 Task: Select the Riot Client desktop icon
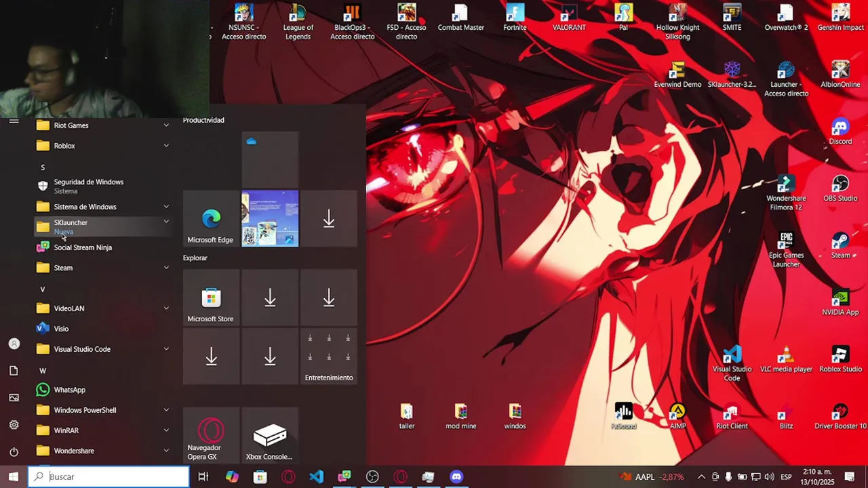pos(732,416)
